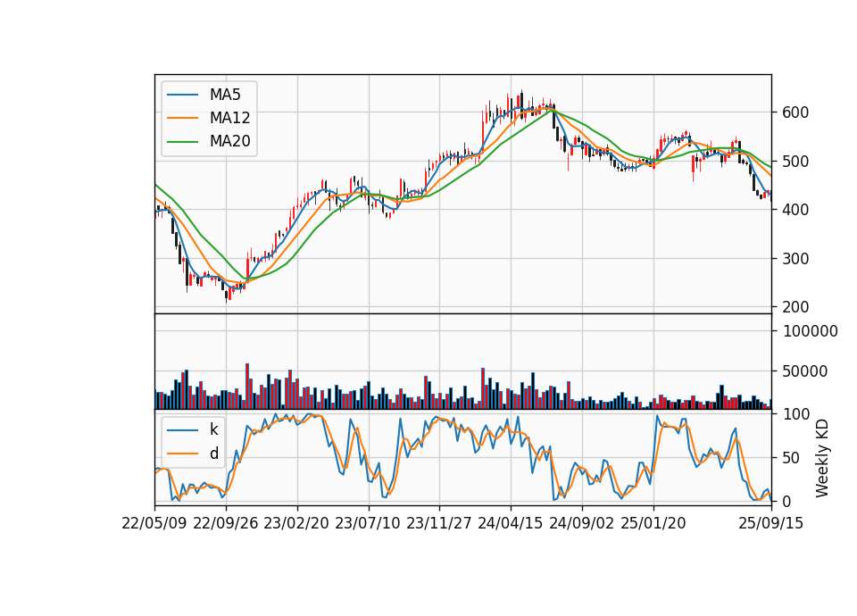Click the 24/04/15 date tick label
Viewport: 857px width, 616px height.
click(511, 523)
